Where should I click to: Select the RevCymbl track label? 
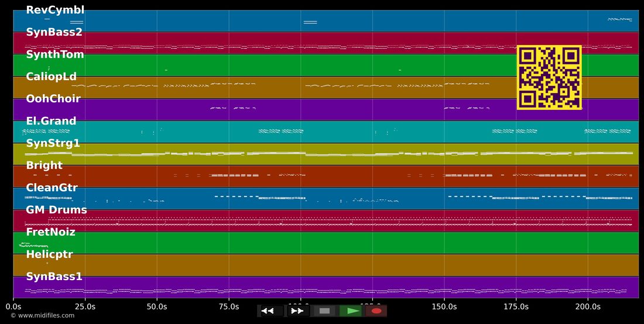pyautogui.click(x=55, y=11)
